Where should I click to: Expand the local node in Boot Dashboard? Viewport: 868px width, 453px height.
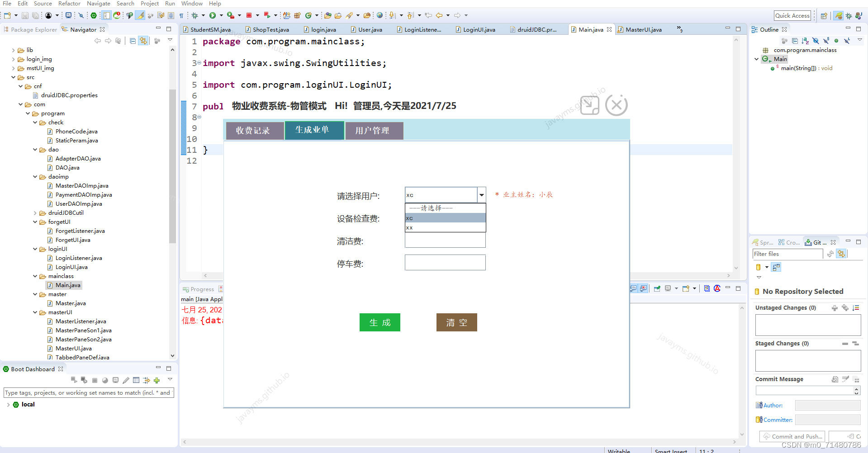pyautogui.click(x=8, y=405)
